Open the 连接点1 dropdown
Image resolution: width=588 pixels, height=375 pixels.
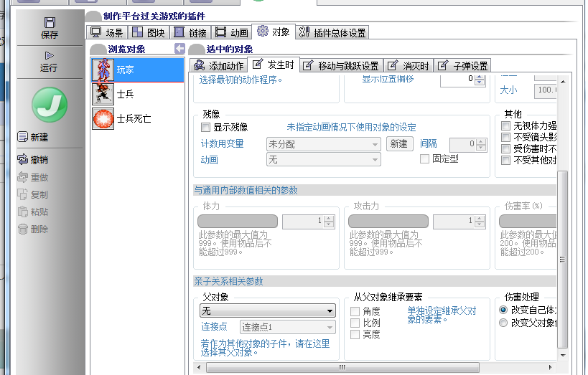coord(287,327)
